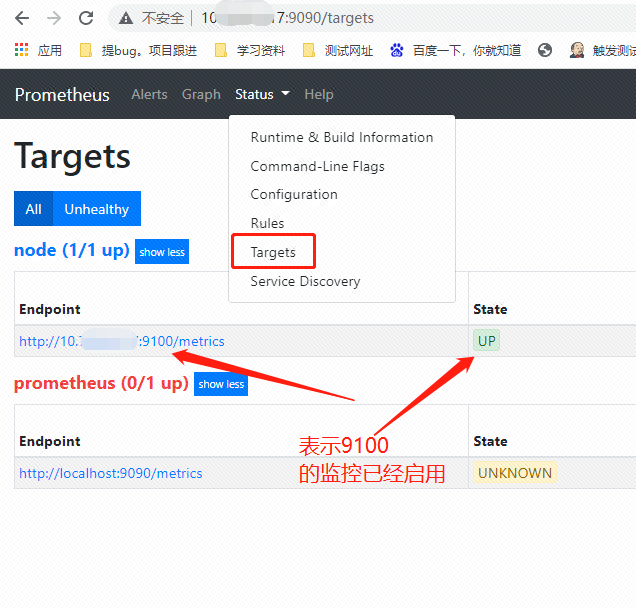Click the Prometheus brand logo text
This screenshot has width=636, height=608.
(x=62, y=95)
